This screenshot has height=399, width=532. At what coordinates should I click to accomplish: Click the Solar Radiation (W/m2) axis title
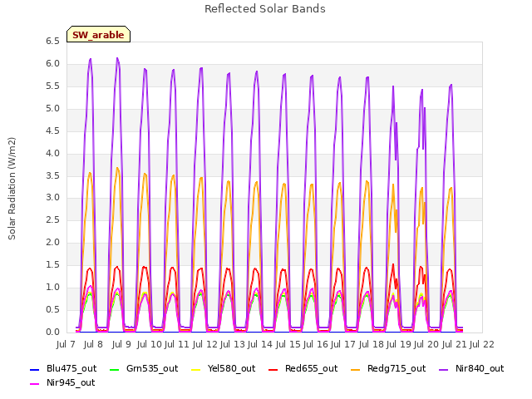pos(12,189)
